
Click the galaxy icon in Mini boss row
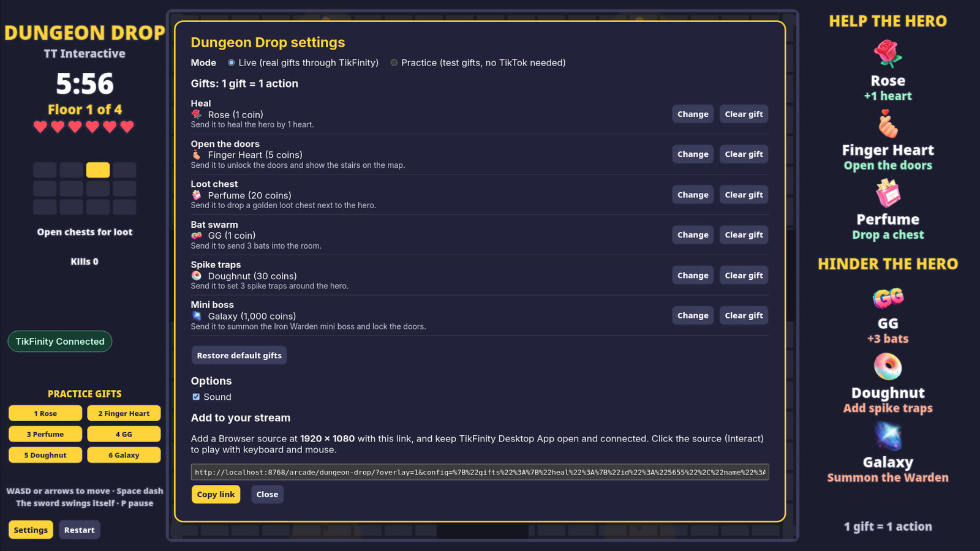[x=197, y=316]
